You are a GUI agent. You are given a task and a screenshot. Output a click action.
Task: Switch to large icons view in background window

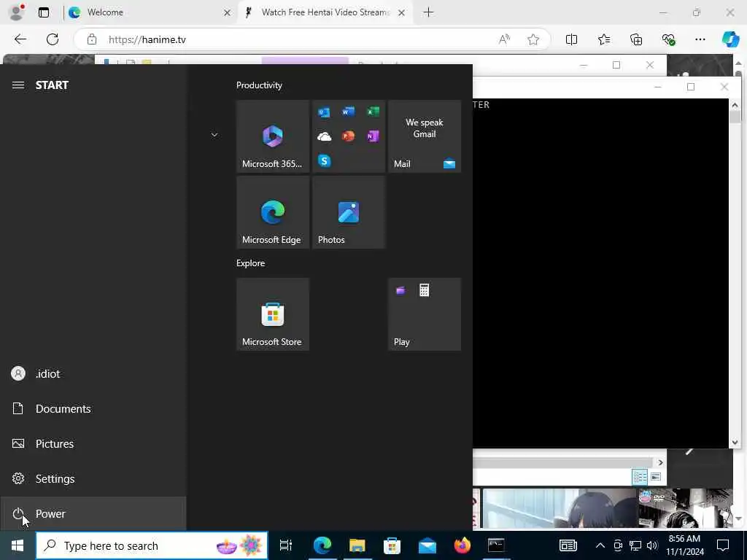coord(656,477)
